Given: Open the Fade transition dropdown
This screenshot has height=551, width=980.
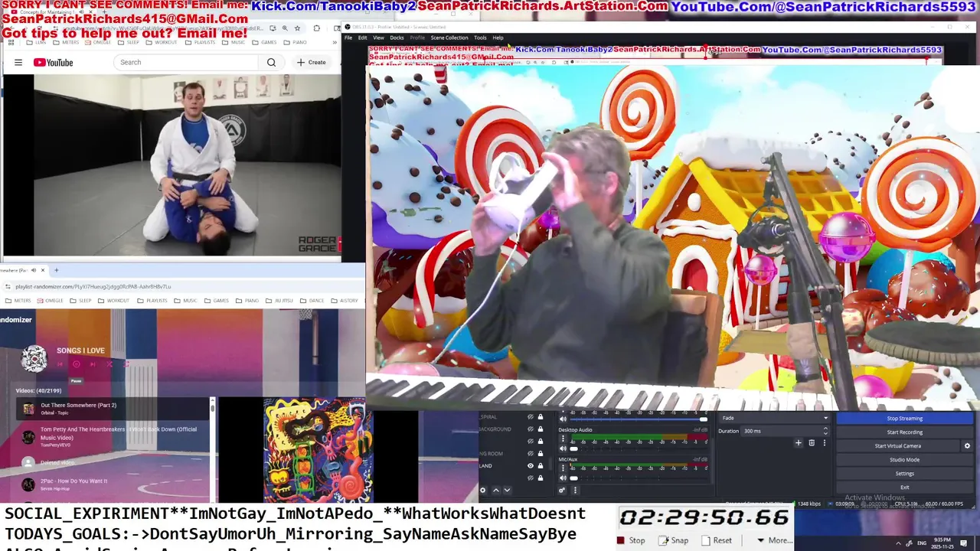Looking at the screenshot, I should [774, 418].
